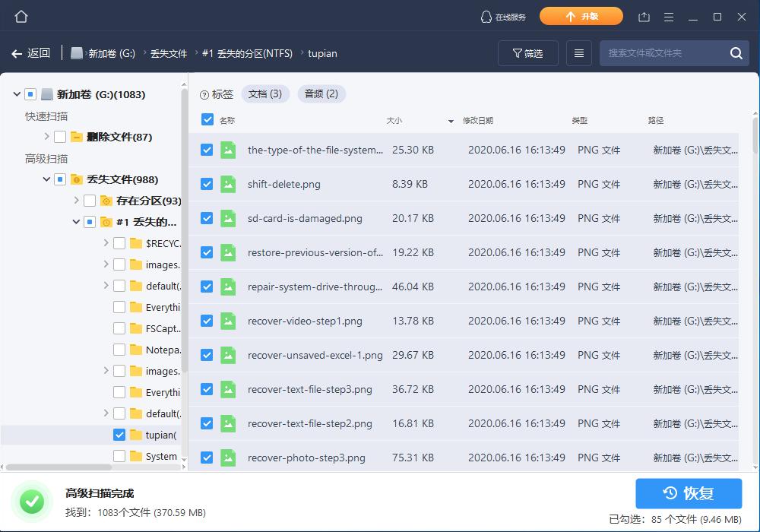Expand the 删除文件(87) tree node
The width and height of the screenshot is (760, 532).
click(x=45, y=137)
